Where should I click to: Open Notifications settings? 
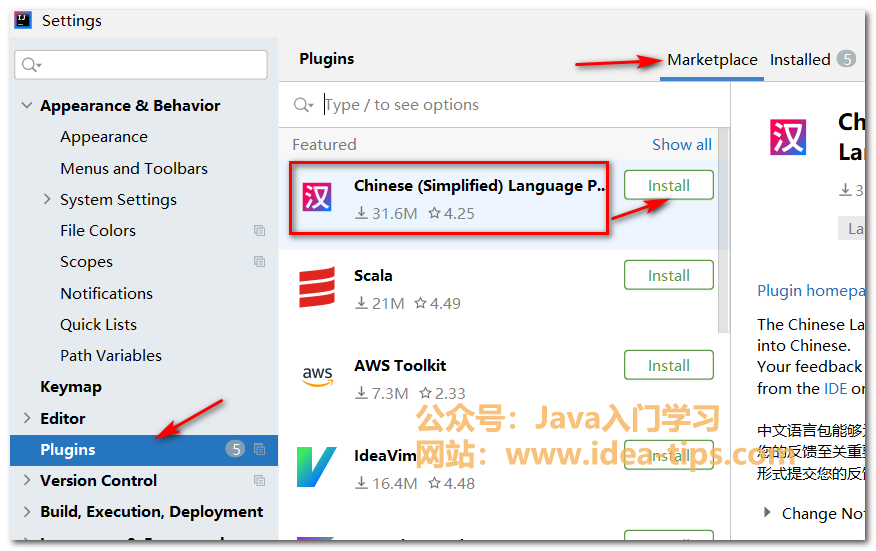(x=107, y=293)
